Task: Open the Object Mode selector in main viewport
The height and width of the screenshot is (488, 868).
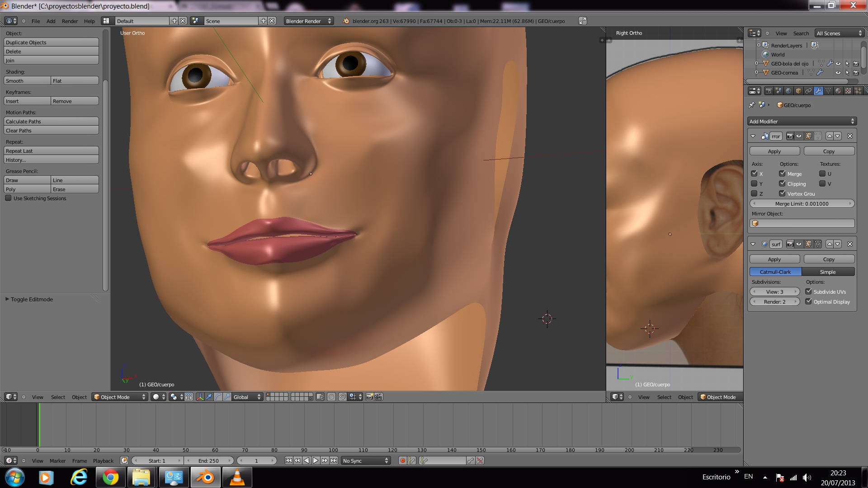Action: point(120,397)
